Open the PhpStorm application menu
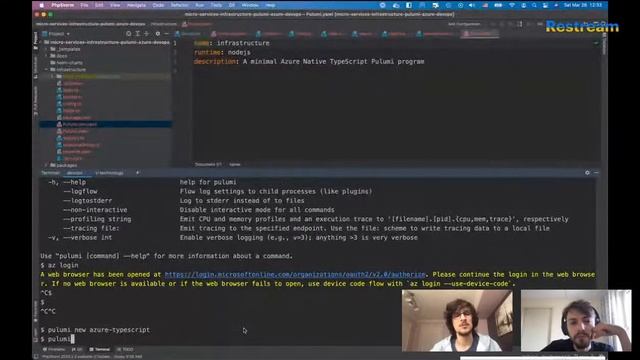Image resolution: width=640 pixels, height=360 pixels. click(62, 5)
